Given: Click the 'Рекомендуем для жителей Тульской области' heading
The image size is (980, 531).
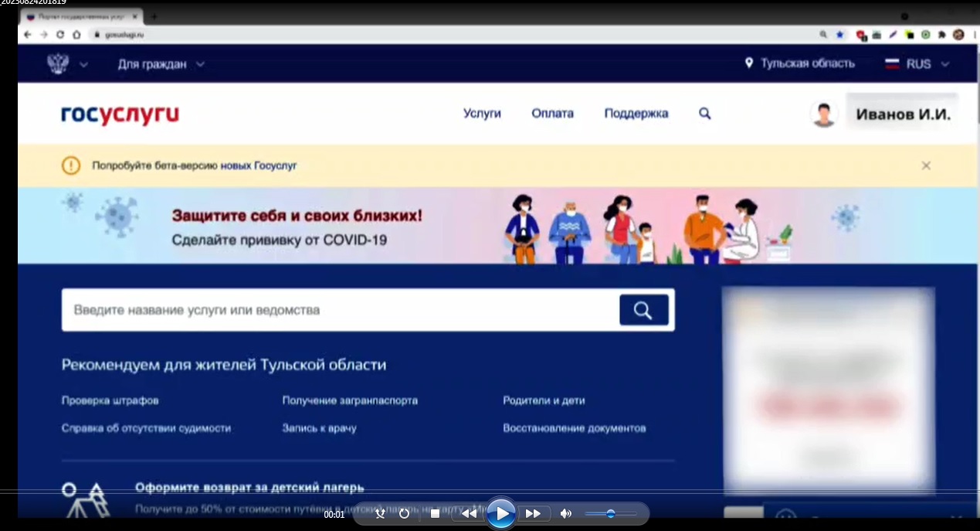Looking at the screenshot, I should point(224,365).
